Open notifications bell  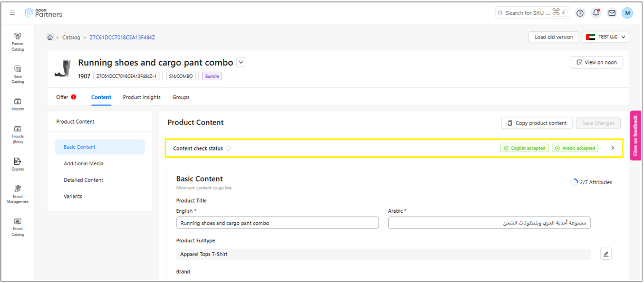coord(596,13)
